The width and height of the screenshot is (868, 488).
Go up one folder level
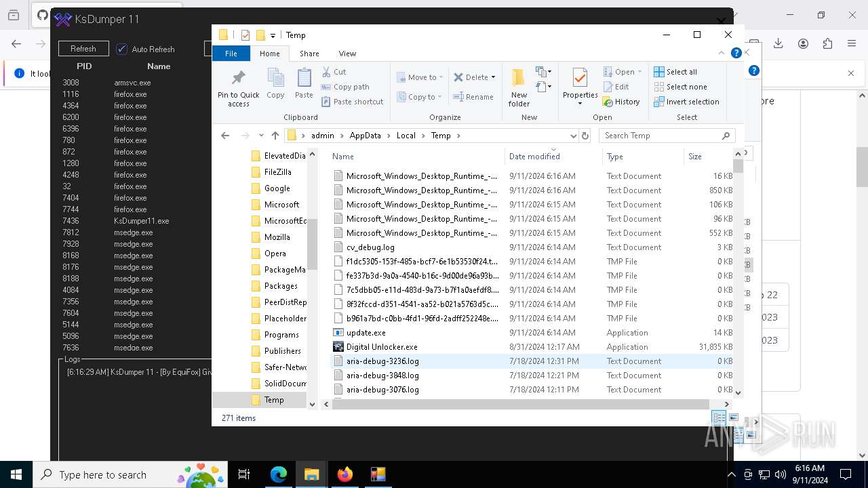(x=275, y=136)
